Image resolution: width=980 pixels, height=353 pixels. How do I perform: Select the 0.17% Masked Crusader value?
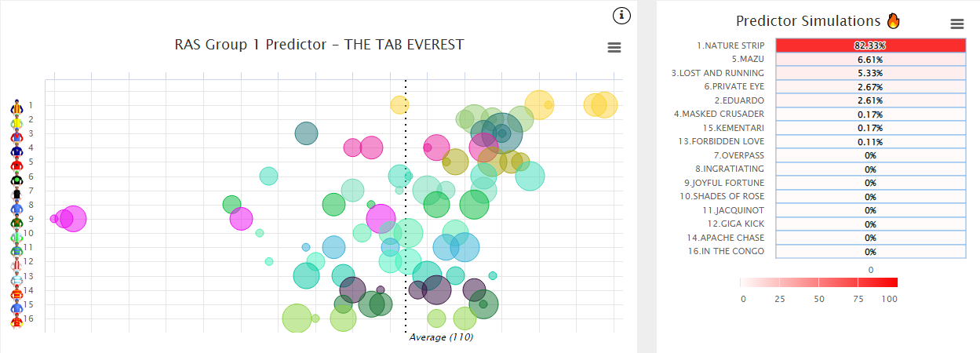point(870,114)
